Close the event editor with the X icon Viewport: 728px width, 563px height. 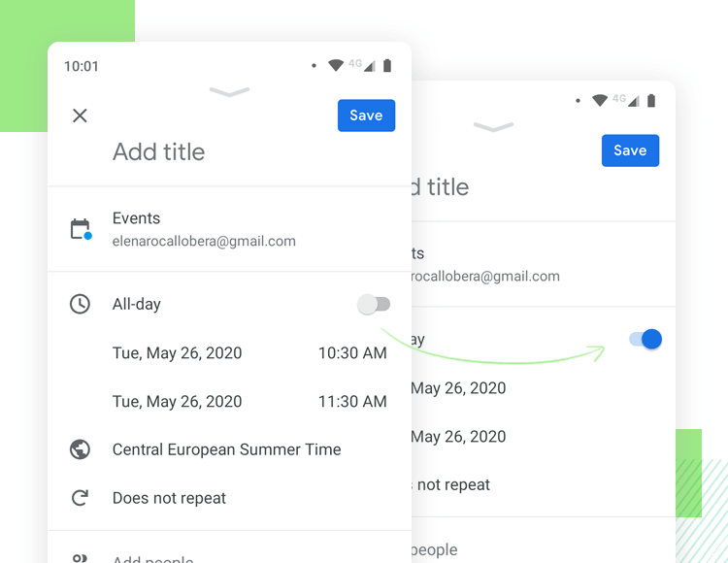coord(80,116)
